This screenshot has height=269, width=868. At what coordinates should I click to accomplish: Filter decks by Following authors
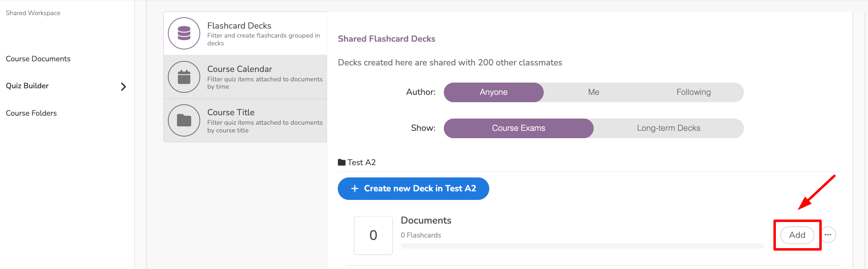click(x=693, y=92)
